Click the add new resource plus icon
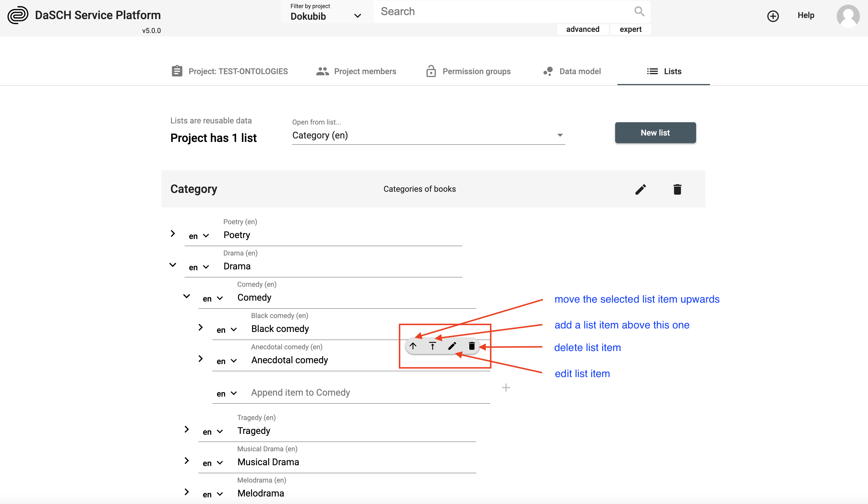The image size is (868, 504). pos(773,16)
